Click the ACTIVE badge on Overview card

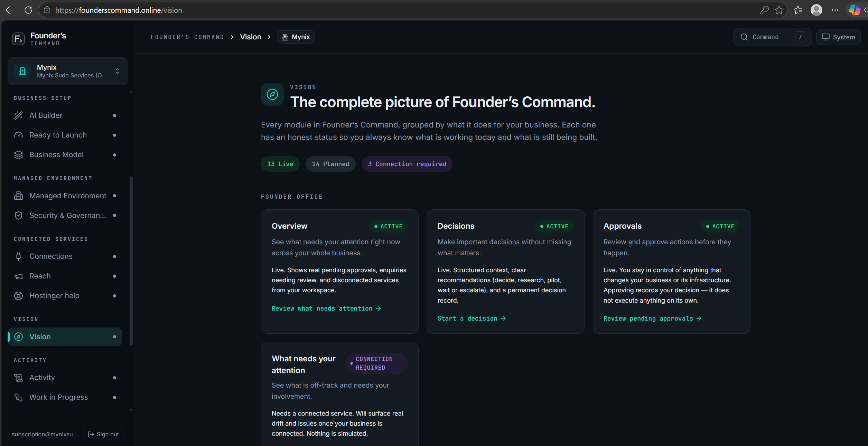388,226
